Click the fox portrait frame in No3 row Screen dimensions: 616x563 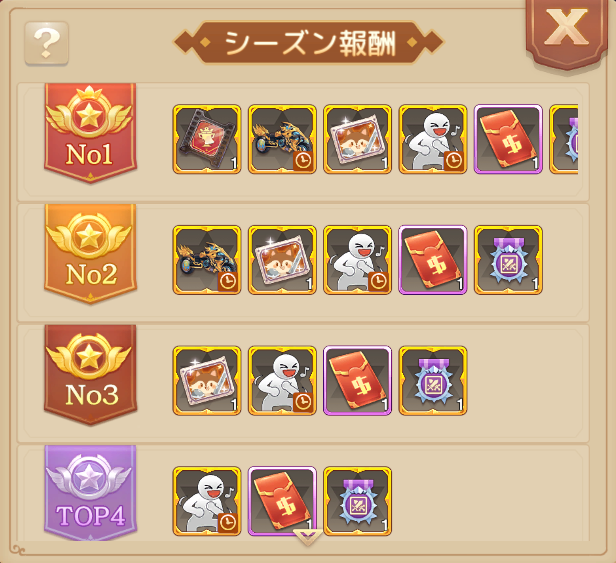click(x=207, y=380)
